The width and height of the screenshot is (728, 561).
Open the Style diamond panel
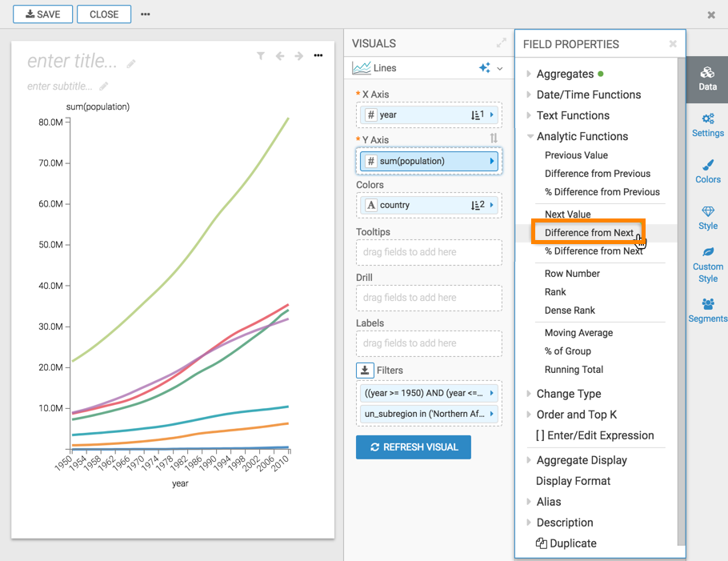[707, 217]
